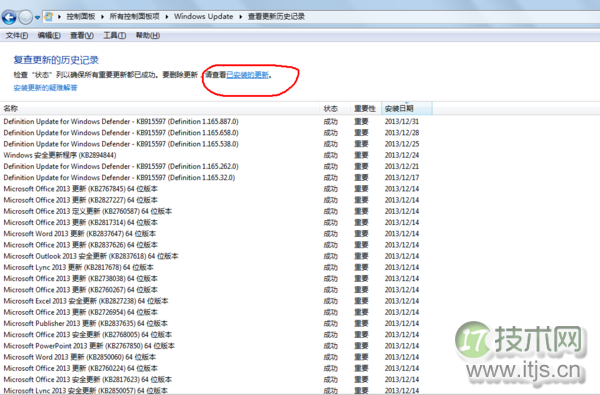The width and height of the screenshot is (600, 395).
Task: Click Windows Update breadcrumb segment
Action: 204,16
